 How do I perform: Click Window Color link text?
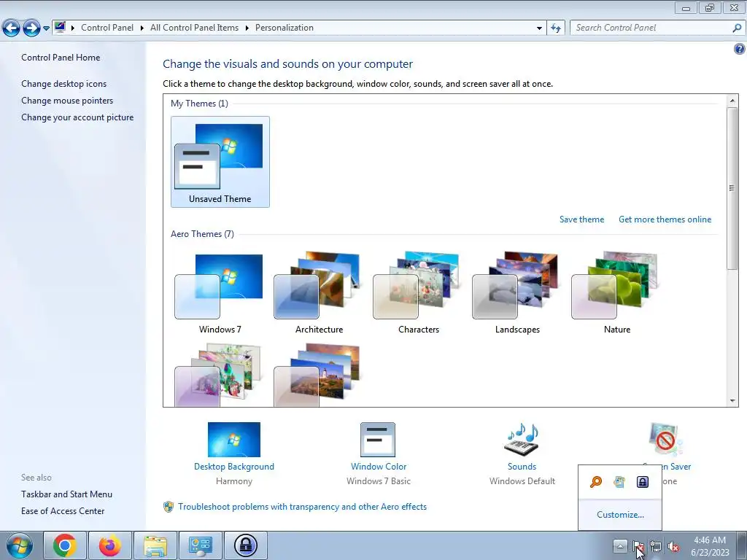click(379, 467)
